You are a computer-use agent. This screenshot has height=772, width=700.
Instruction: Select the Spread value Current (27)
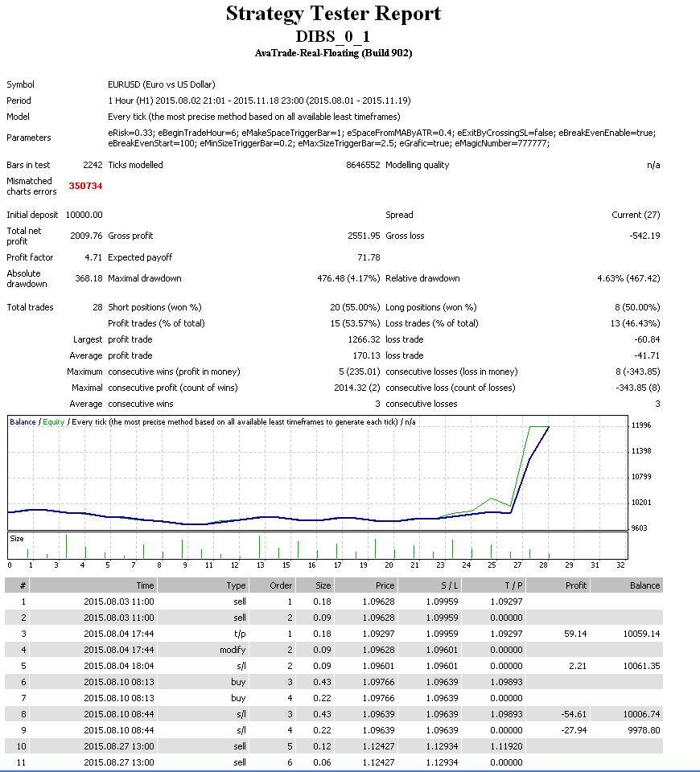tap(636, 216)
